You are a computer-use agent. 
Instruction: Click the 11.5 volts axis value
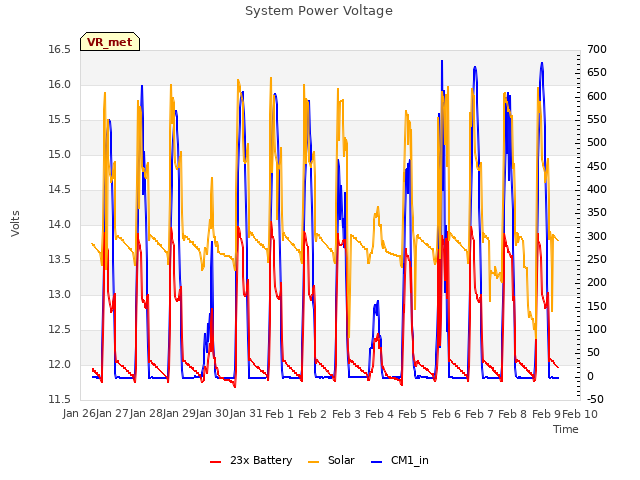click(x=60, y=400)
